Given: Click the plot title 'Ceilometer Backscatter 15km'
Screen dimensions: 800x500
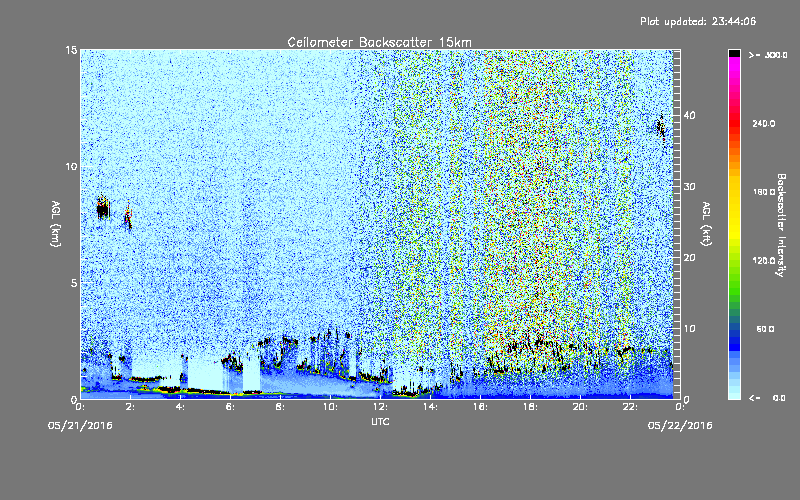Looking at the screenshot, I should (x=379, y=42).
